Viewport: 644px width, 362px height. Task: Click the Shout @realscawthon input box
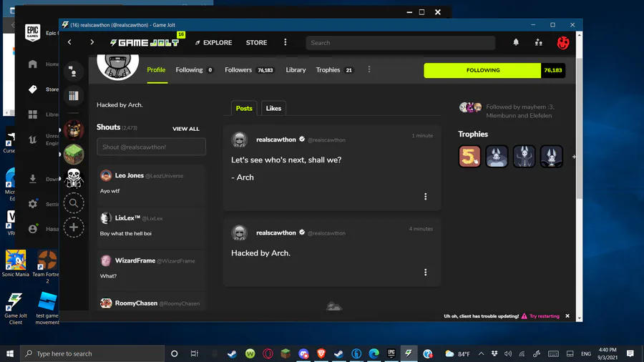[x=151, y=147]
